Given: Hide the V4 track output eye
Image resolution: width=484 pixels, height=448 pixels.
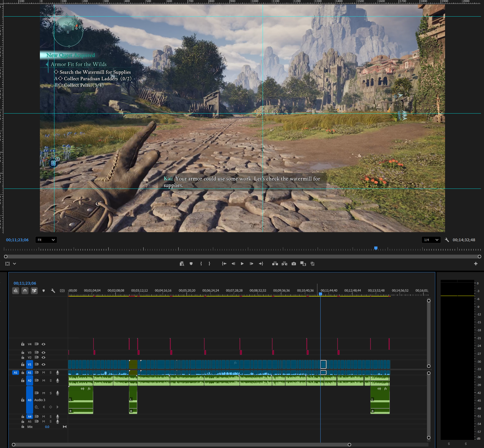Looking at the screenshot, I should (43, 344).
